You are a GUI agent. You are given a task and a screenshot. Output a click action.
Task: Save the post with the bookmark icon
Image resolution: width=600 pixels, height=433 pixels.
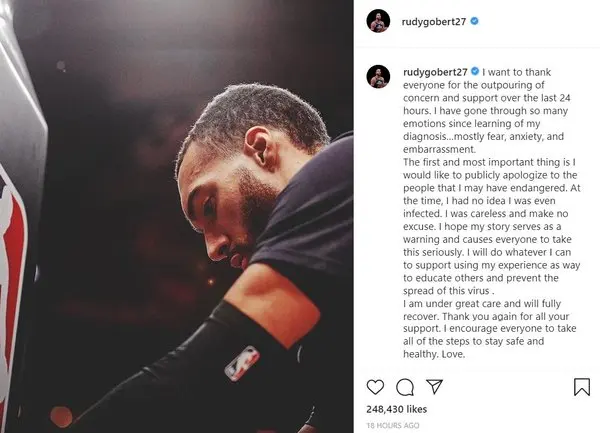click(582, 387)
